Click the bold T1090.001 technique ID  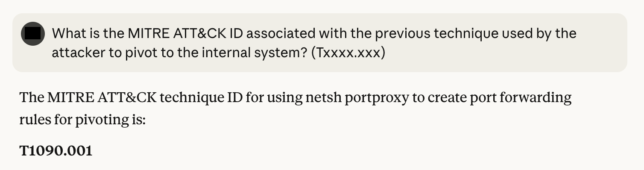tap(56, 151)
